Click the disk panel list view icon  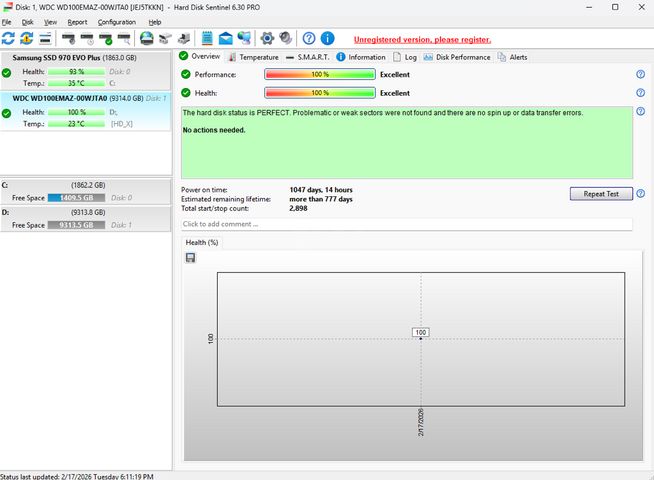point(45,38)
